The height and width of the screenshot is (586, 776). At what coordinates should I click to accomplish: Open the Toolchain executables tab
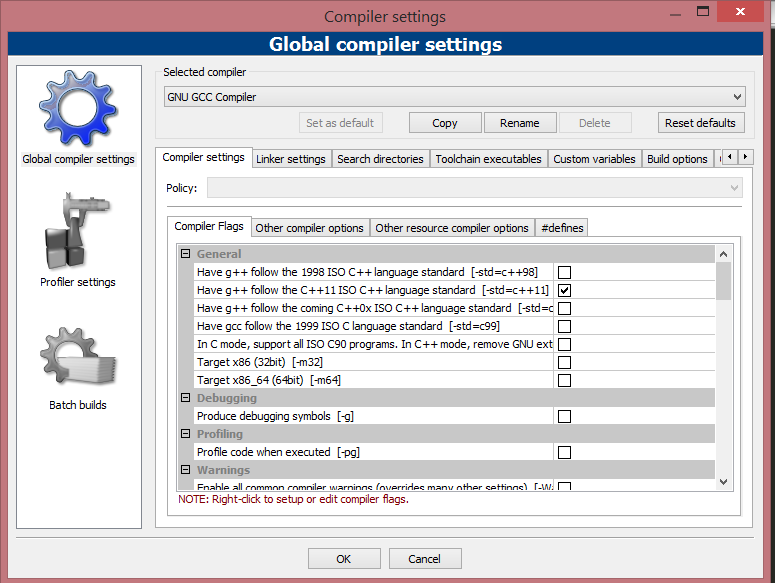pyautogui.click(x=488, y=159)
